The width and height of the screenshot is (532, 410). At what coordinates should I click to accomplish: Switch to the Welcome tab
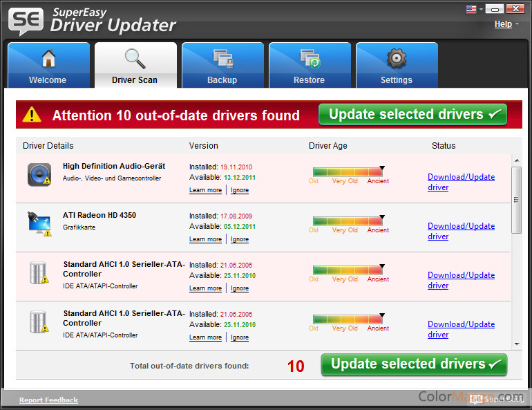(48, 65)
